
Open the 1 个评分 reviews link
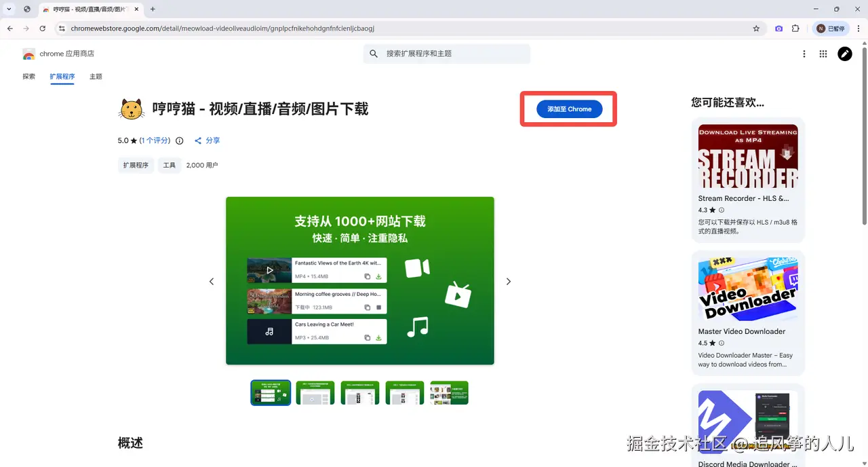tap(155, 141)
